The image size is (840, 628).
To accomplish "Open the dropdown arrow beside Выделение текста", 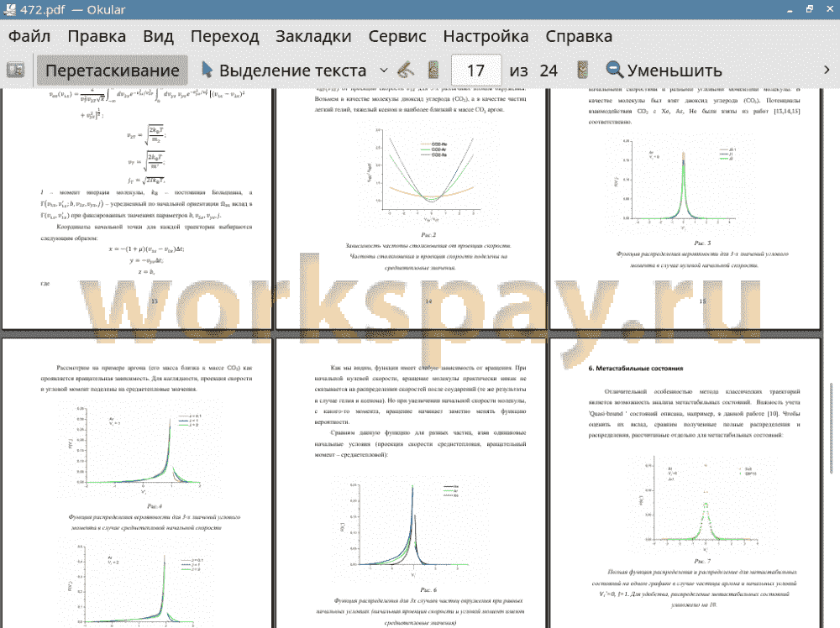I will pos(384,71).
